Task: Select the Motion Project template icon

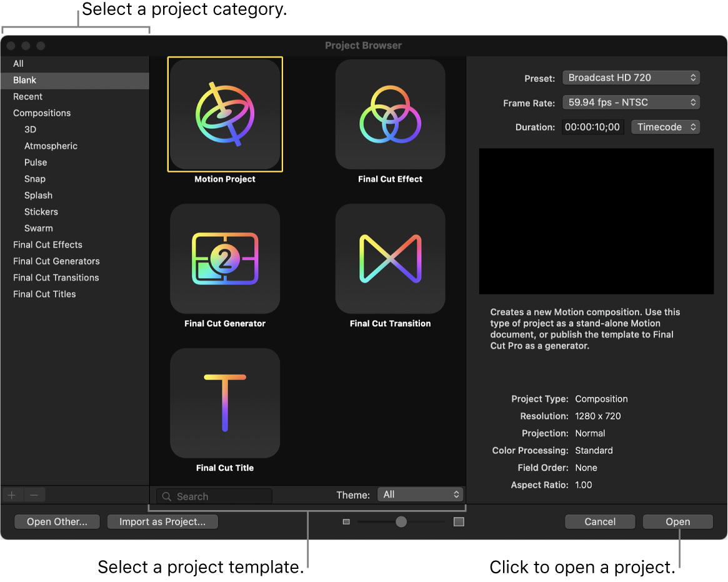Action: click(224, 114)
